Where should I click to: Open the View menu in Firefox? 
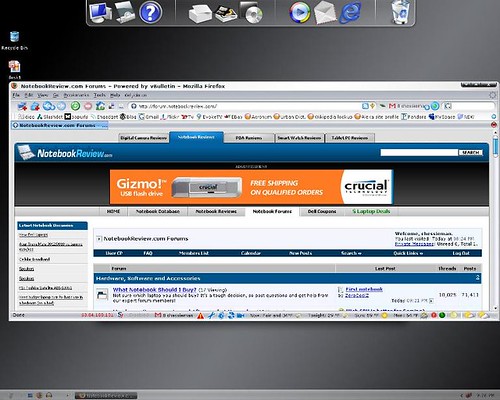click(42, 95)
